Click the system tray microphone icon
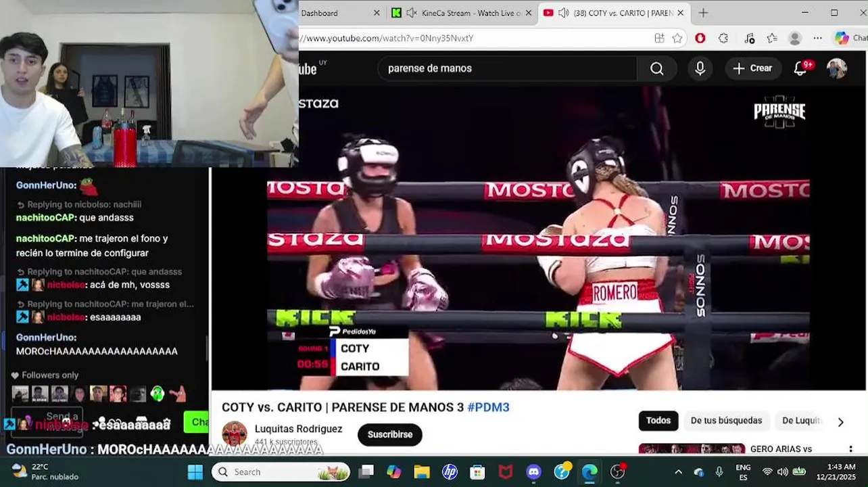This screenshot has height=487, width=868. coord(719,471)
